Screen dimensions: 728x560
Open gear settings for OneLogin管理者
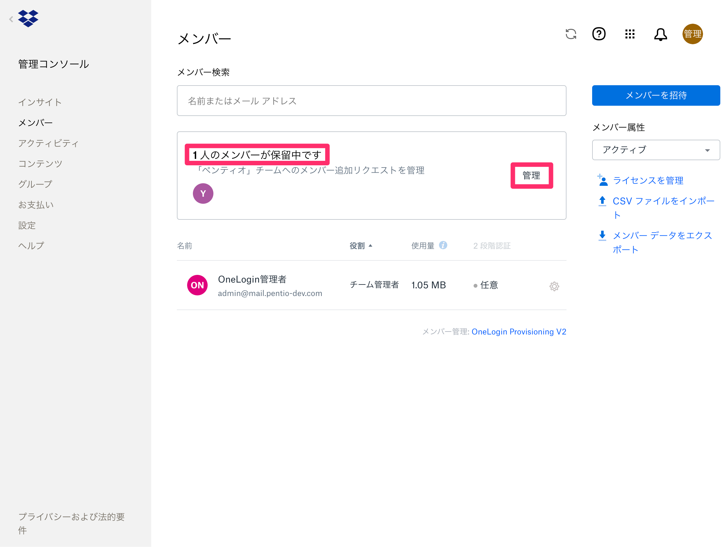point(554,286)
